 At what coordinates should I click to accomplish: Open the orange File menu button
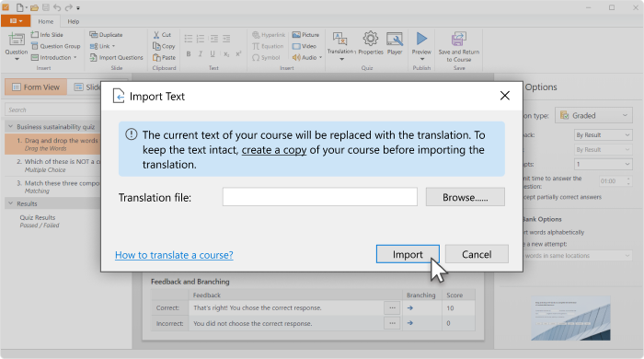click(16, 20)
